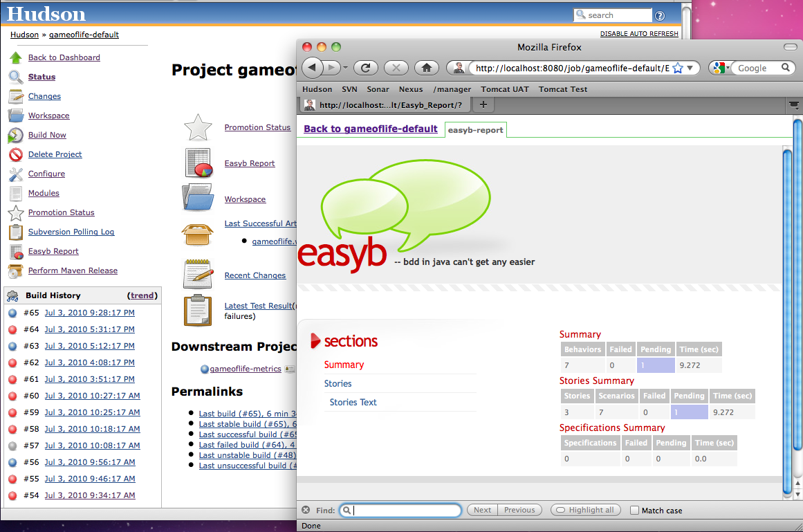This screenshot has width=803, height=532.
Task: Click the gameoflife-metrics downstream project link
Action: click(246, 369)
